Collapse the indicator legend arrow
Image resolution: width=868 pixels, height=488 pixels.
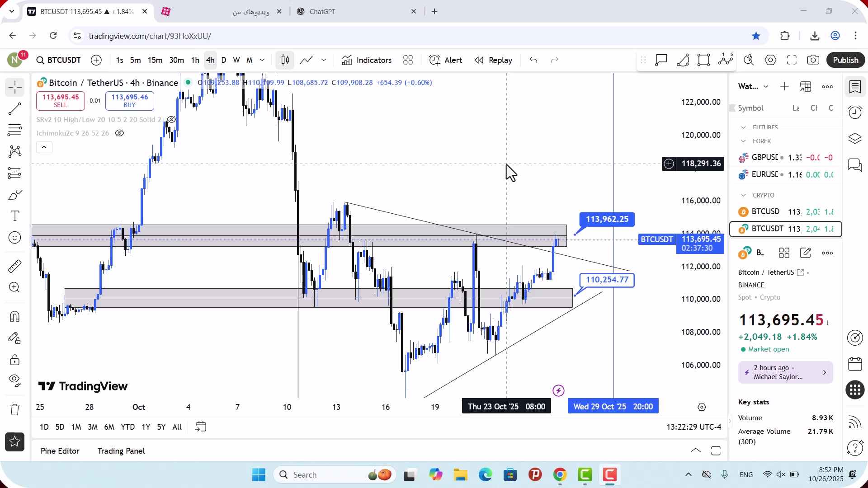(x=44, y=147)
